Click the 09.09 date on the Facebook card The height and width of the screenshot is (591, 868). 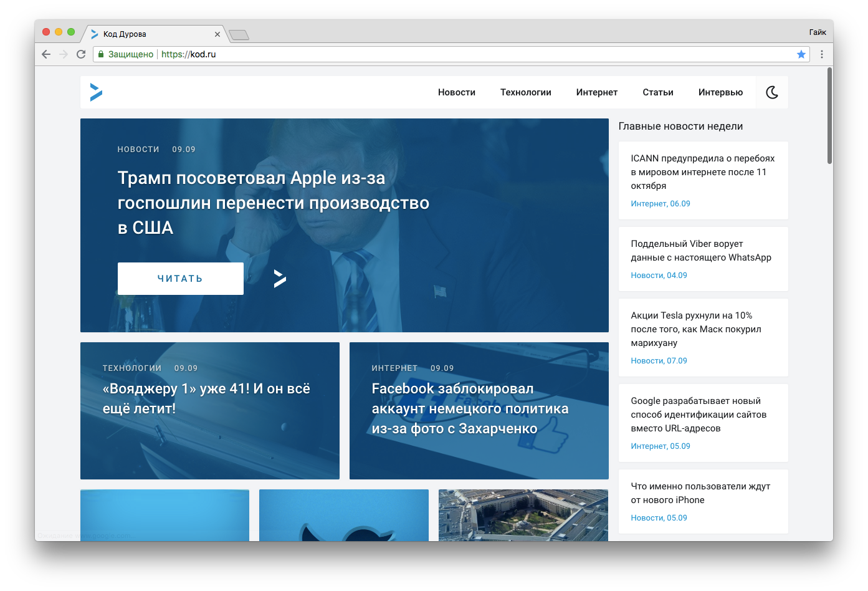(x=442, y=368)
